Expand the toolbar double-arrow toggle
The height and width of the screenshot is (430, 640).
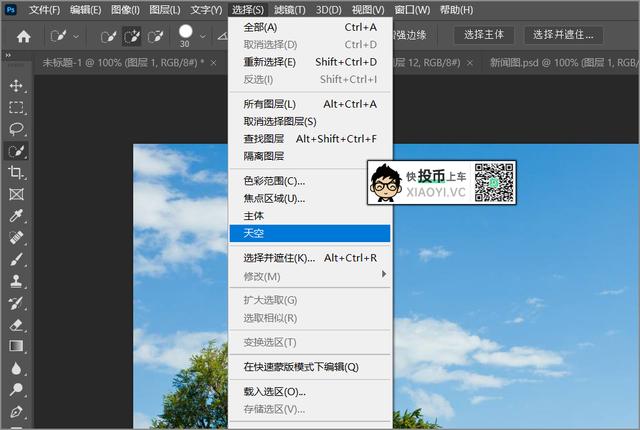[x=8, y=55]
